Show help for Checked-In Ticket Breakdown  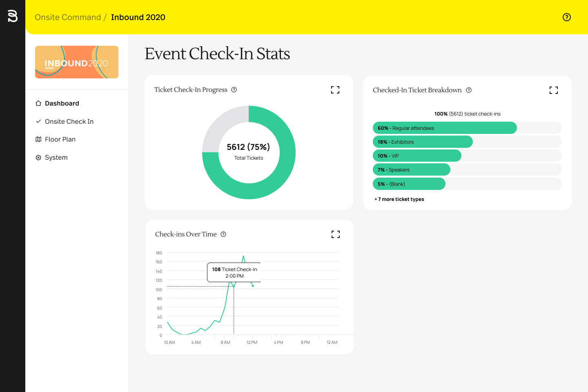(x=469, y=90)
